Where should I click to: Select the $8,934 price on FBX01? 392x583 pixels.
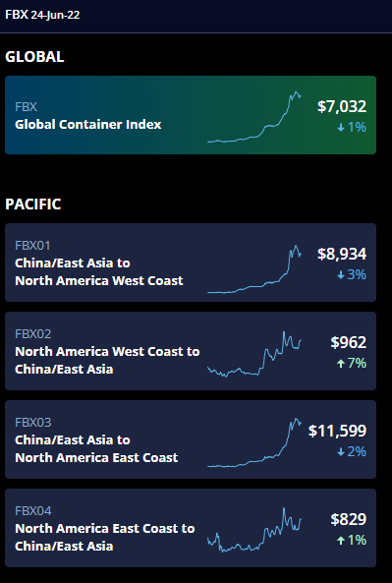[x=342, y=254]
